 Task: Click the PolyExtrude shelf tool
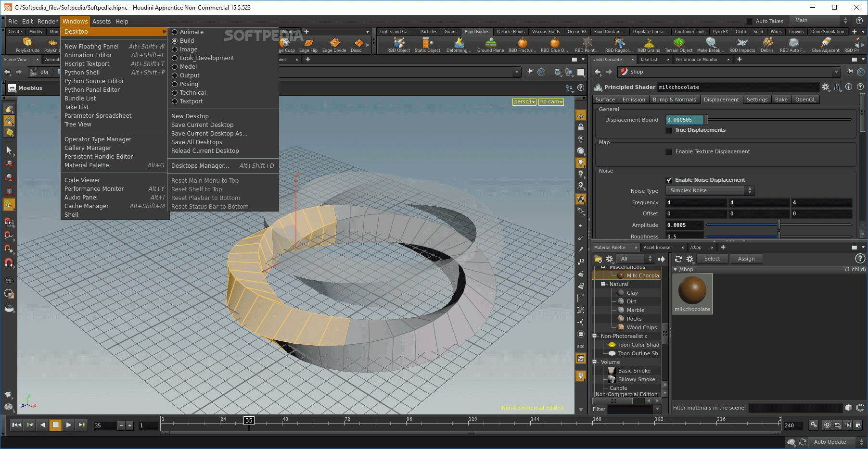point(27,45)
